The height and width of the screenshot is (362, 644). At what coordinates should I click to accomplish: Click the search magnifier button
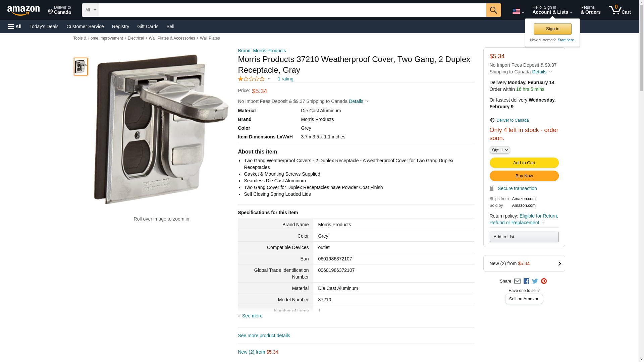(x=493, y=10)
